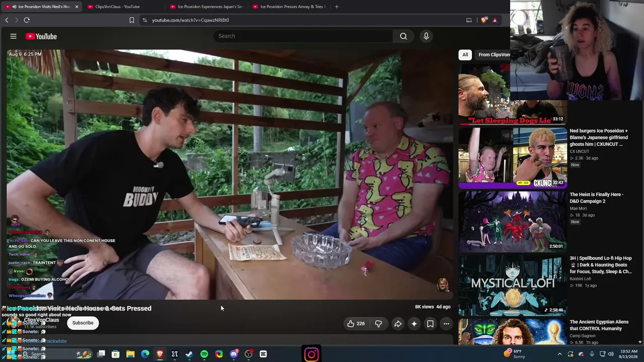Open the Let Sleeping Dogs Lie thumbnail

pos(513,94)
